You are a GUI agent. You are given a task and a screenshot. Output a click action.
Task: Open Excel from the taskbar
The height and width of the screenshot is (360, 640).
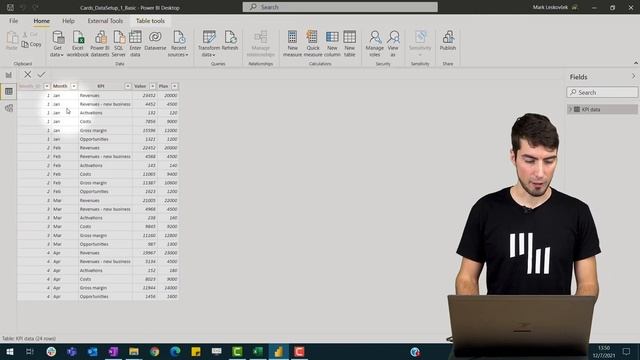[258, 351]
